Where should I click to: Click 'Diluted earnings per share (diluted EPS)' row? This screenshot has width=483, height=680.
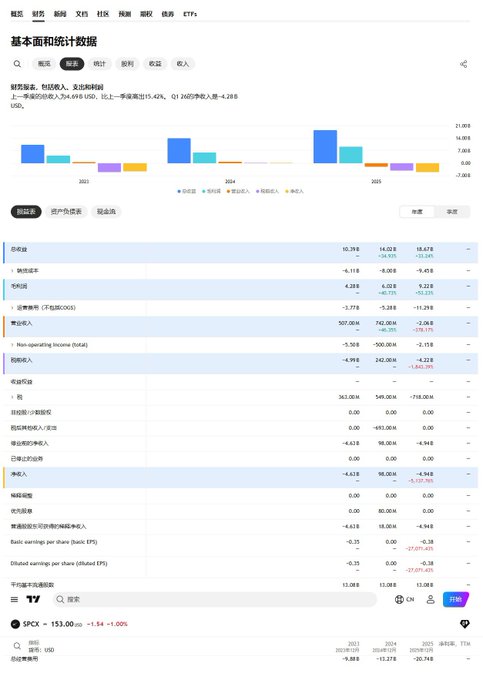tap(241, 566)
